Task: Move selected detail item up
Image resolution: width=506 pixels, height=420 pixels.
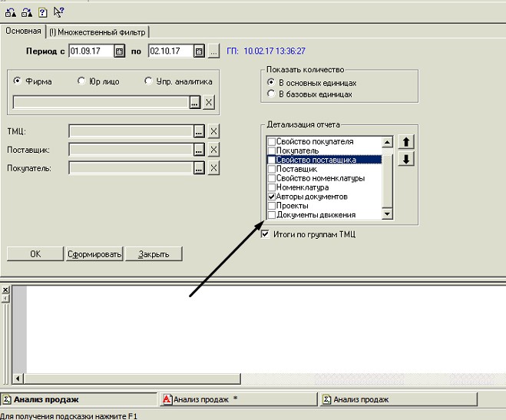Action: (408, 142)
